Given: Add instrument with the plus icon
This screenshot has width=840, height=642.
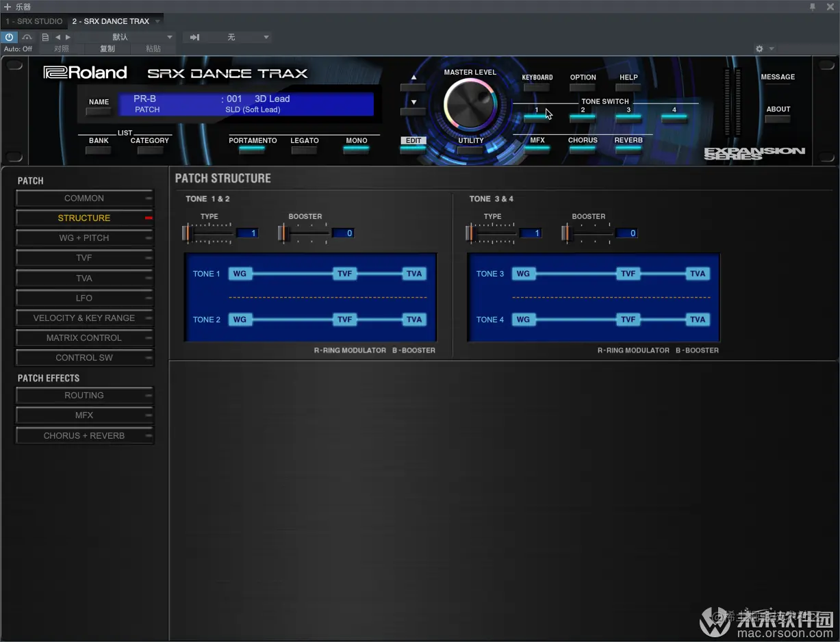Looking at the screenshot, I should [8, 7].
